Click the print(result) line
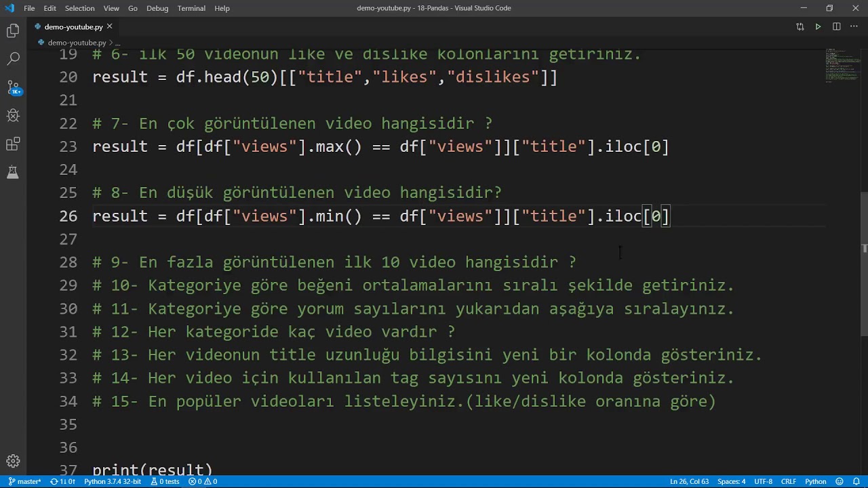Viewport: 868px width, 488px height. coord(153,470)
